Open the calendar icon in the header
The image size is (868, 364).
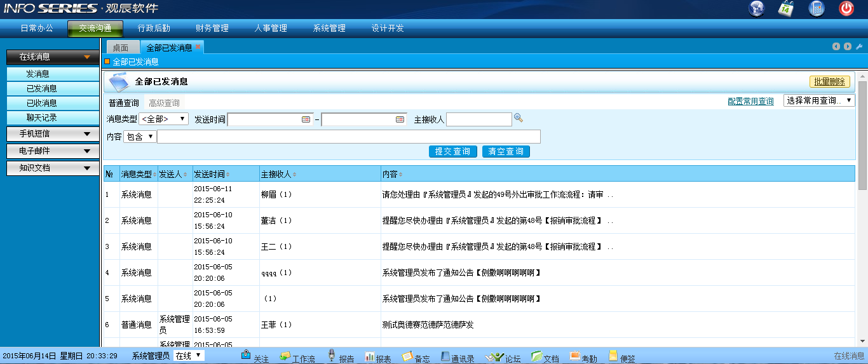click(787, 8)
